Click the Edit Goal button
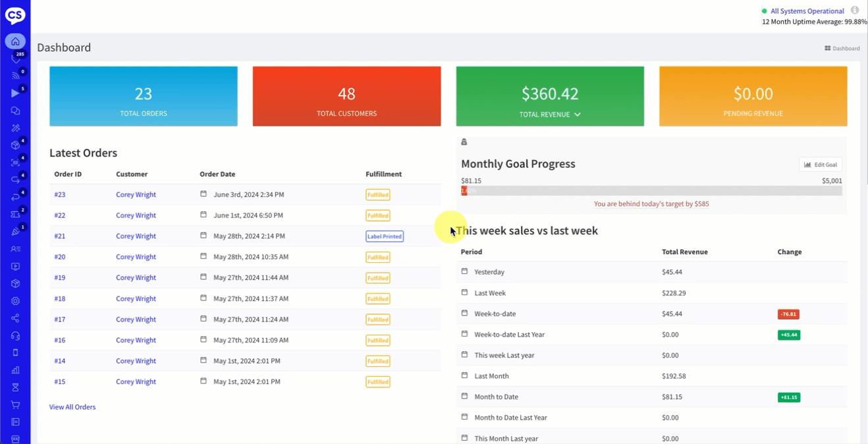The width and height of the screenshot is (868, 444). click(820, 165)
